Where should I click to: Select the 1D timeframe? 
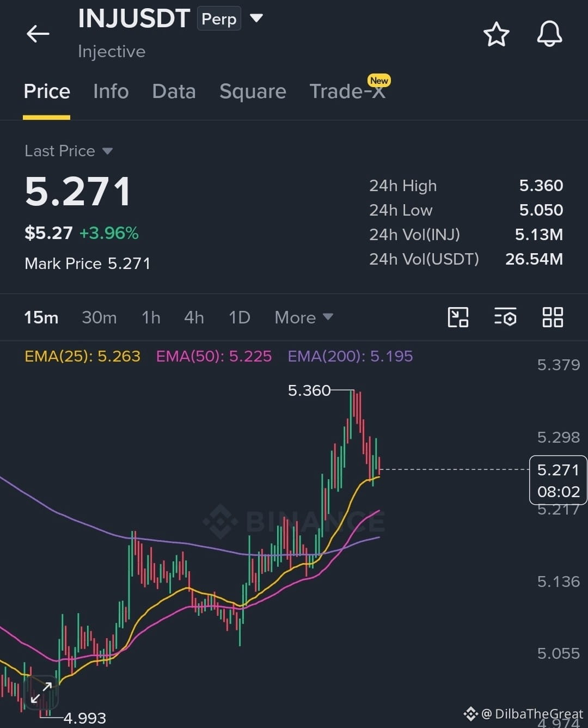point(239,317)
